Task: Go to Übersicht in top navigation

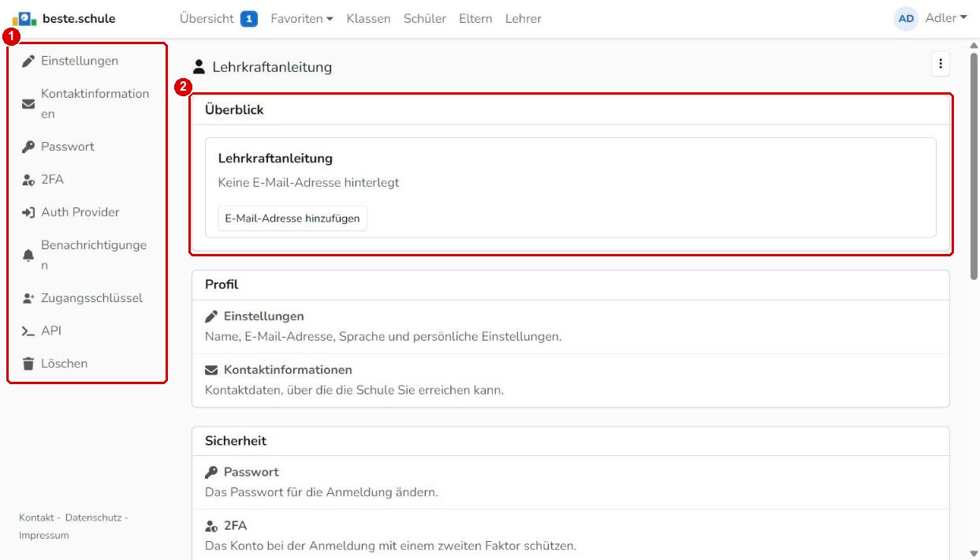Action: tap(207, 18)
